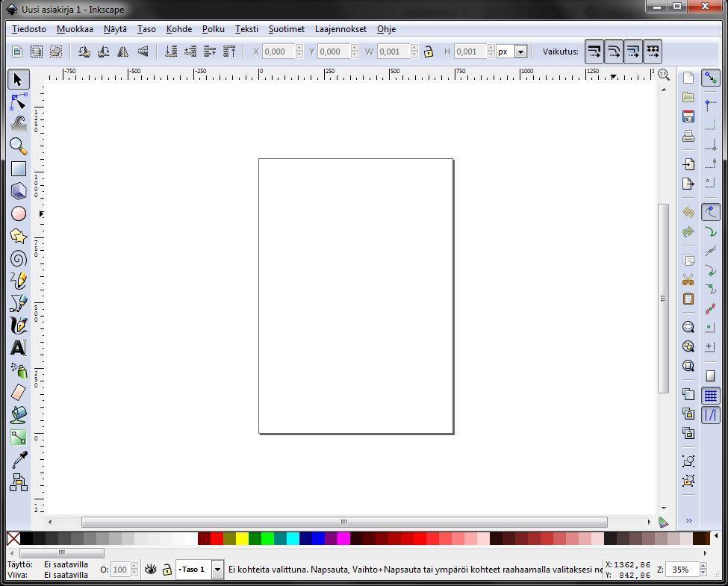This screenshot has height=586, width=728.
Task: Toggle snap nodes or handles button
Action: click(710, 212)
